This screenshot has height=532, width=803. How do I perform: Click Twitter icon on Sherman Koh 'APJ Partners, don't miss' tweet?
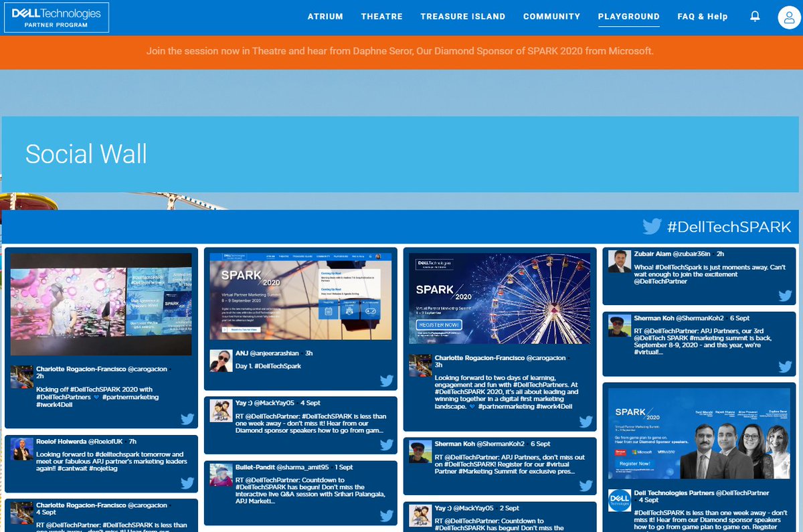pos(586,486)
